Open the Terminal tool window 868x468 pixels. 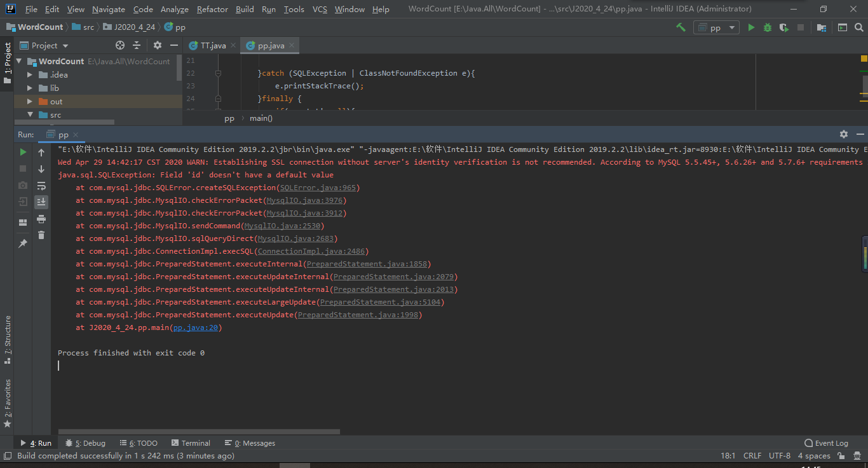190,443
